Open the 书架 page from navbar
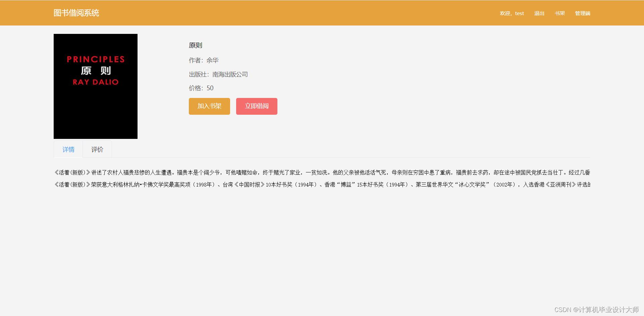 (559, 13)
